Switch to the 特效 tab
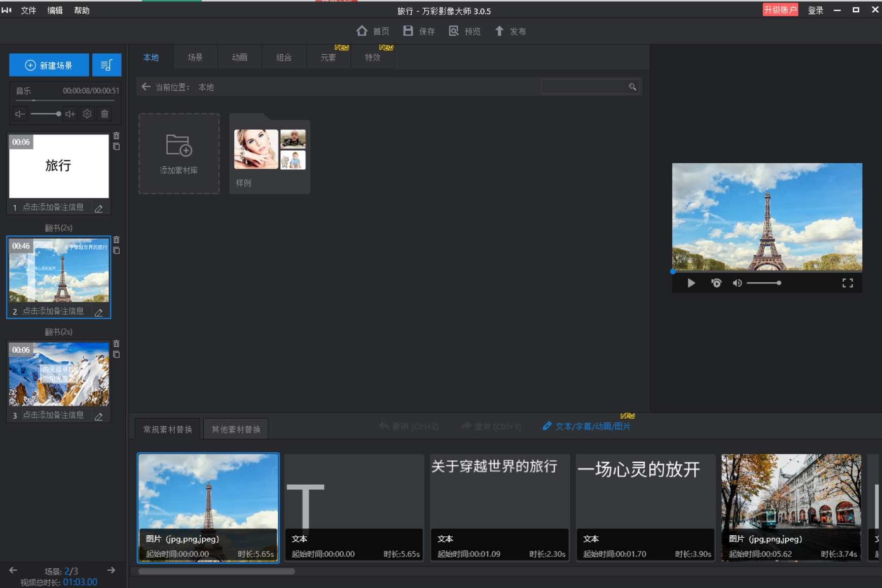Image resolution: width=882 pixels, height=588 pixels. click(373, 57)
